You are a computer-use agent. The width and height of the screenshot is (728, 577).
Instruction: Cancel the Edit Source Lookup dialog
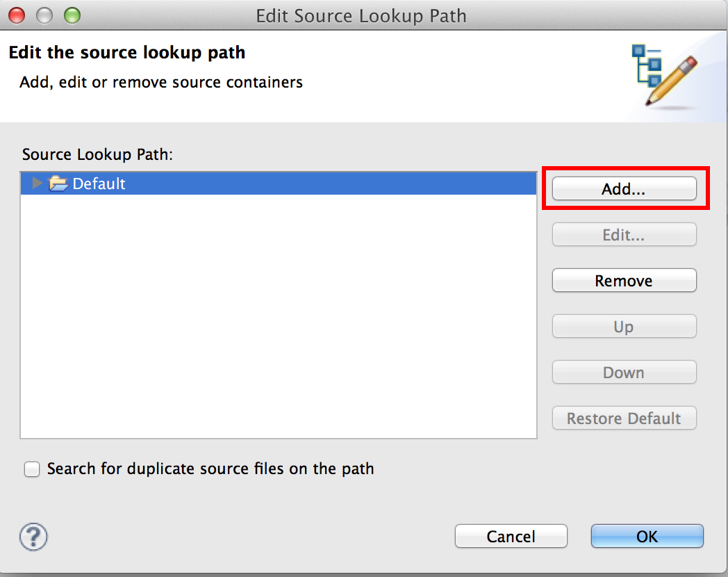click(511, 536)
